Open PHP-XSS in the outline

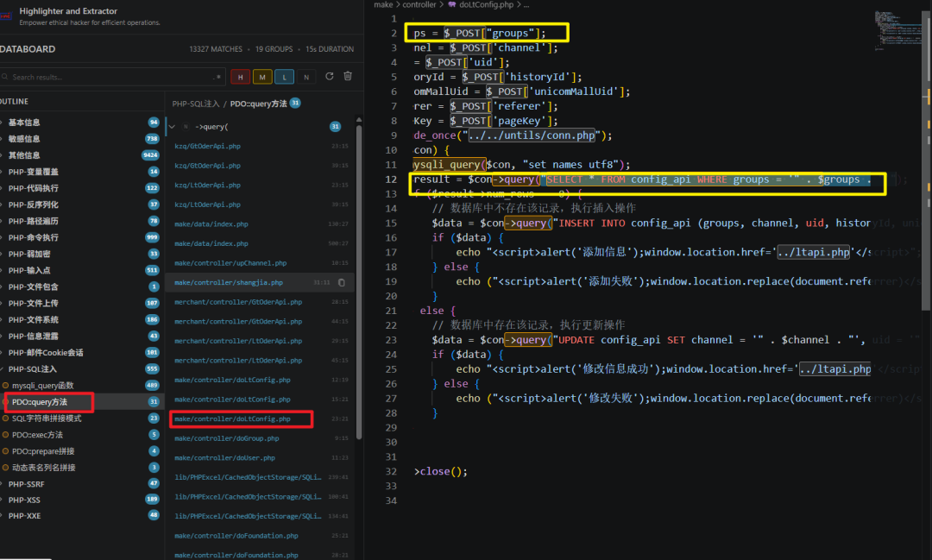pyautogui.click(x=24, y=500)
